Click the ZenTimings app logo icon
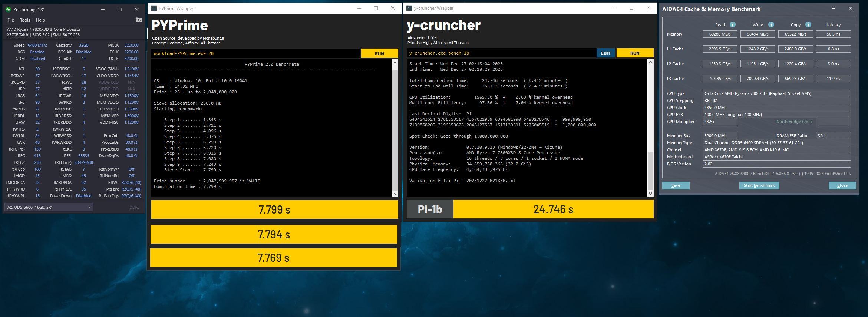The height and width of the screenshot is (317, 868). point(9,10)
